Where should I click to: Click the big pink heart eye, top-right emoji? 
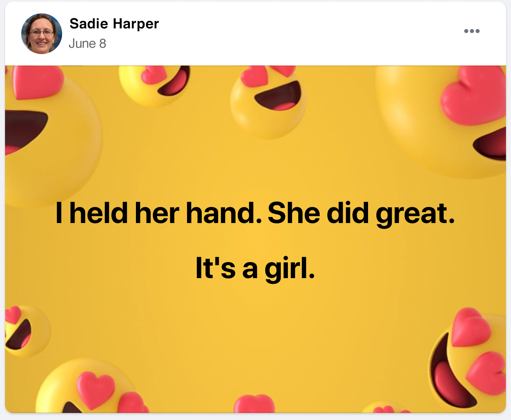click(x=474, y=97)
